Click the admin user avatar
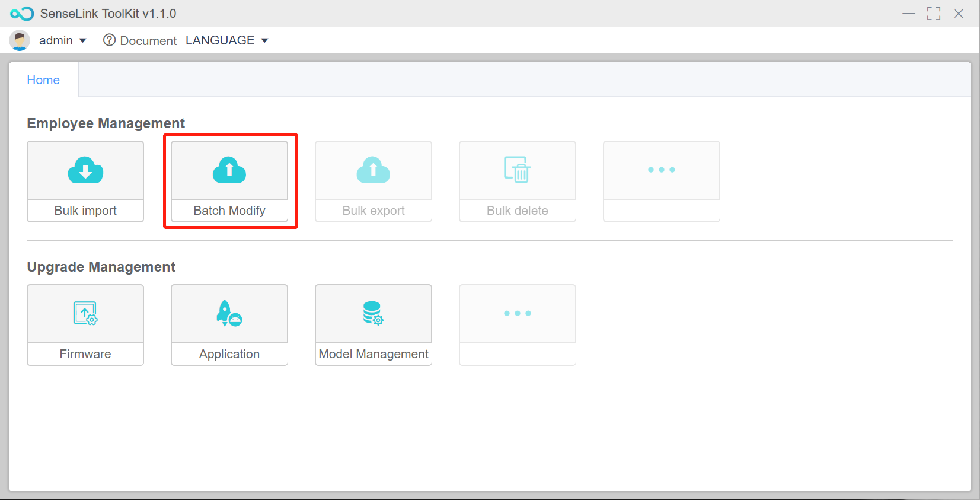 point(20,40)
